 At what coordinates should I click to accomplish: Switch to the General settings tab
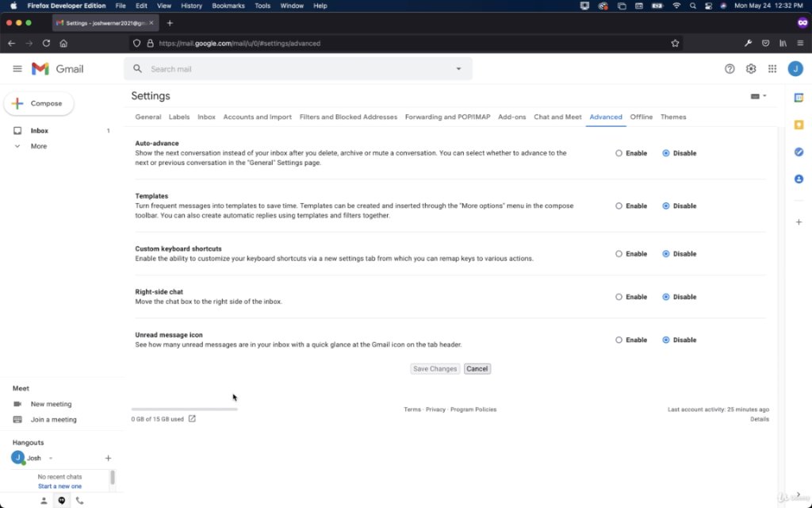148,117
